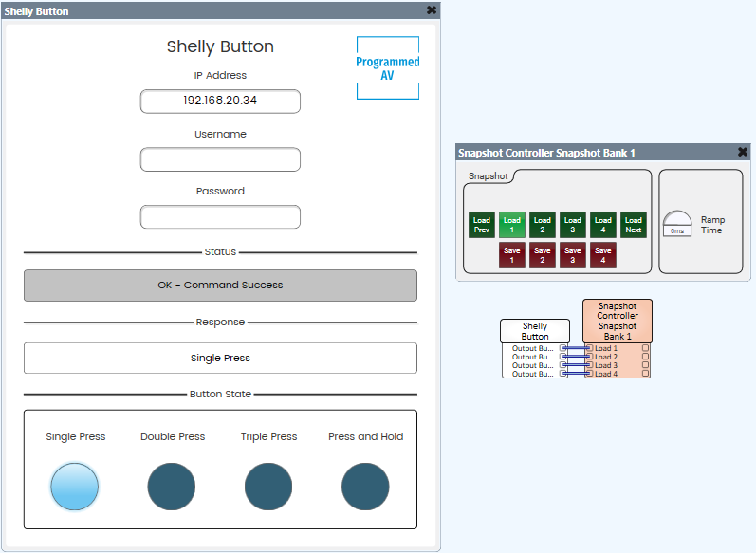This screenshot has height=553, width=756.
Task: Click the Load Next snapshot button
Action: coord(634,225)
